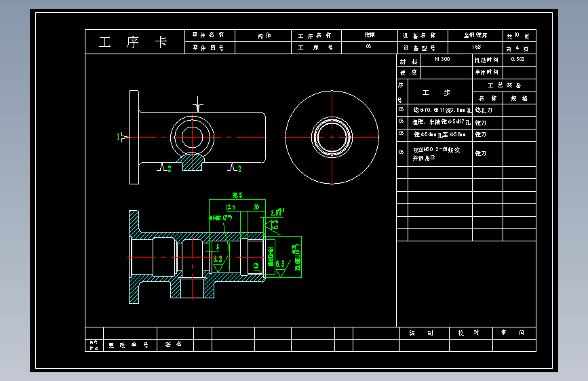Image resolution: width=588 pixels, height=381 pixels.
Task: Click the 工序卡 title text
Action: (133, 42)
